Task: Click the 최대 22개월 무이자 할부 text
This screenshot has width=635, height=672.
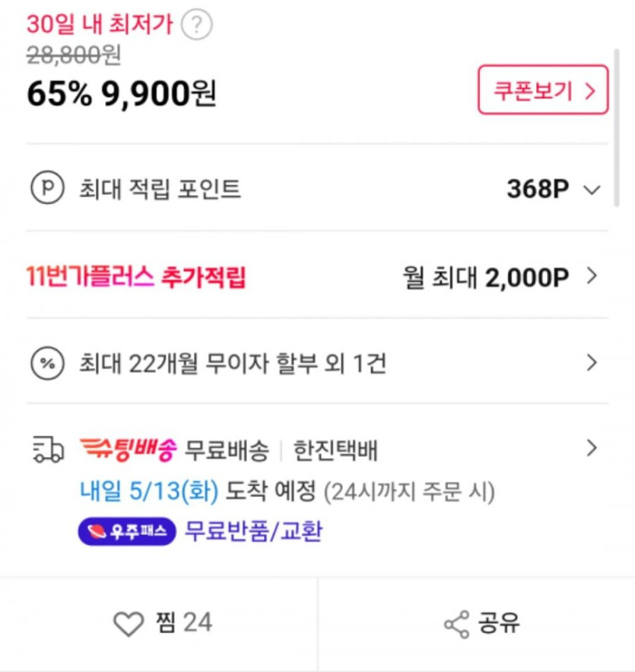Action: [233, 364]
